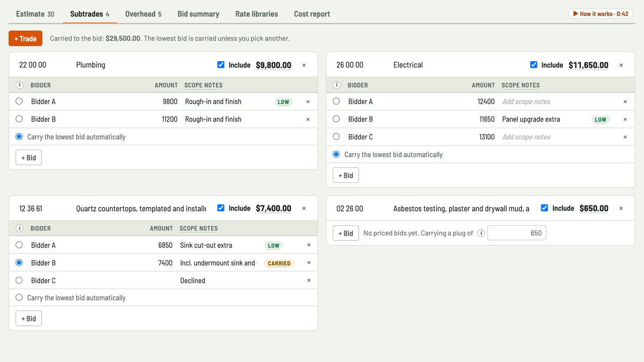
Task: Delete Electrical Bidder C bid row
Action: pyautogui.click(x=625, y=137)
